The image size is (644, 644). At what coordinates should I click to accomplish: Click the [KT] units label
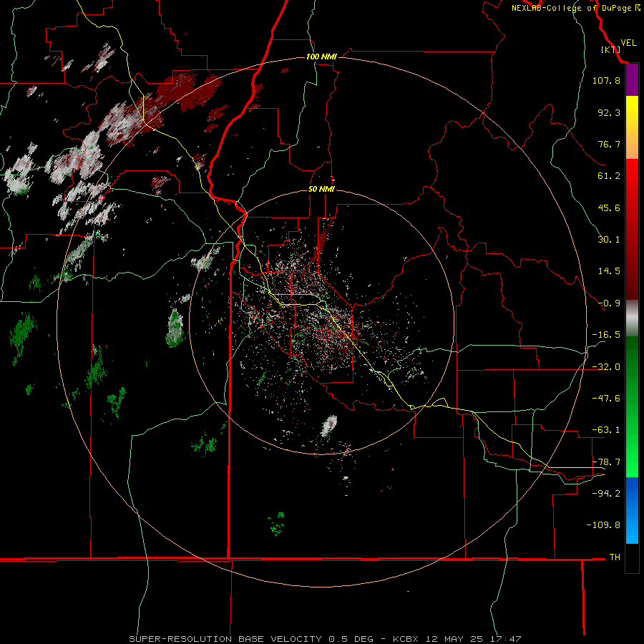pyautogui.click(x=610, y=49)
